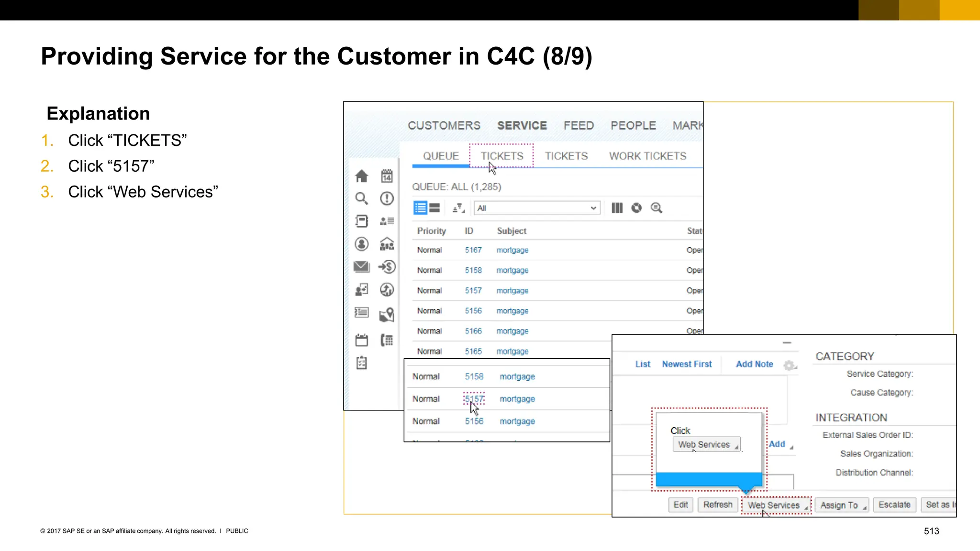
Task: Open the map pin location icon
Action: pyautogui.click(x=387, y=314)
